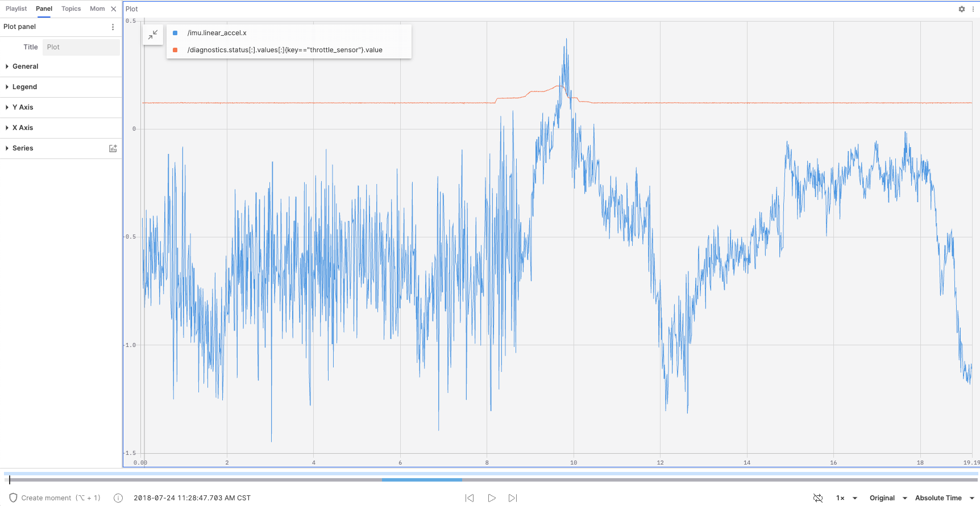Open the Topics tab

(71, 9)
